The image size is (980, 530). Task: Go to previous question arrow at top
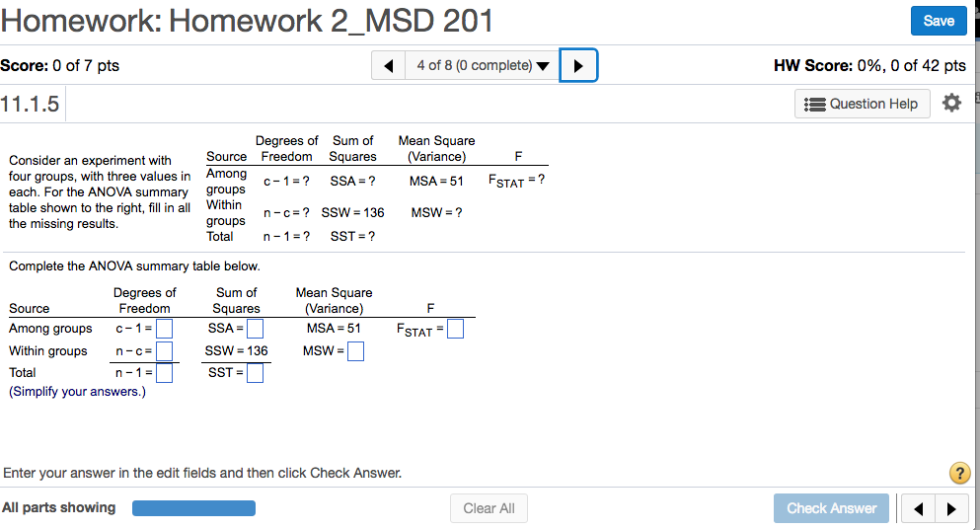pos(389,66)
